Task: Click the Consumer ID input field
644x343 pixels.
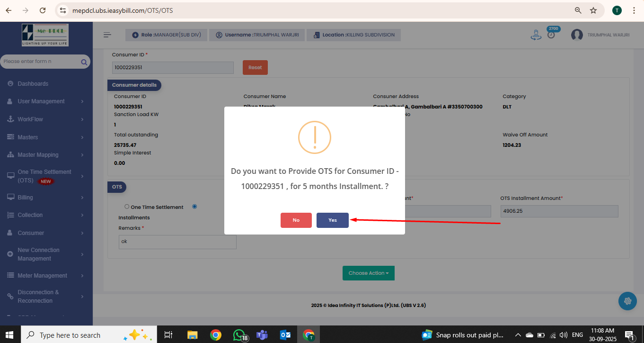Action: pyautogui.click(x=173, y=68)
